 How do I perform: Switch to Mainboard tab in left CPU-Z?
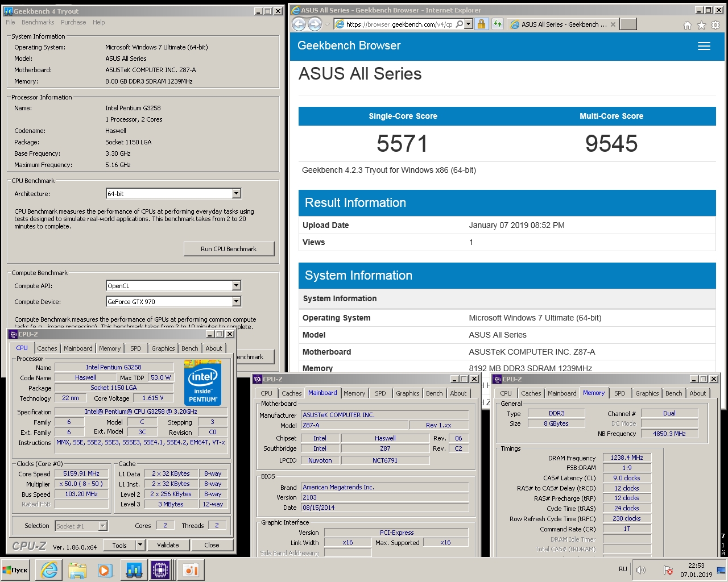[x=78, y=348]
